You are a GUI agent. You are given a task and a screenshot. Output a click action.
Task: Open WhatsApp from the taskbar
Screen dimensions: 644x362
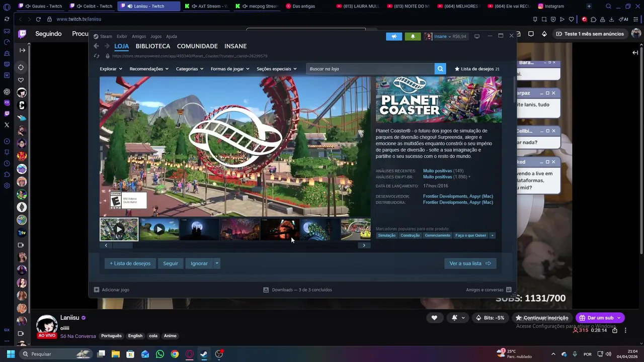click(x=160, y=354)
